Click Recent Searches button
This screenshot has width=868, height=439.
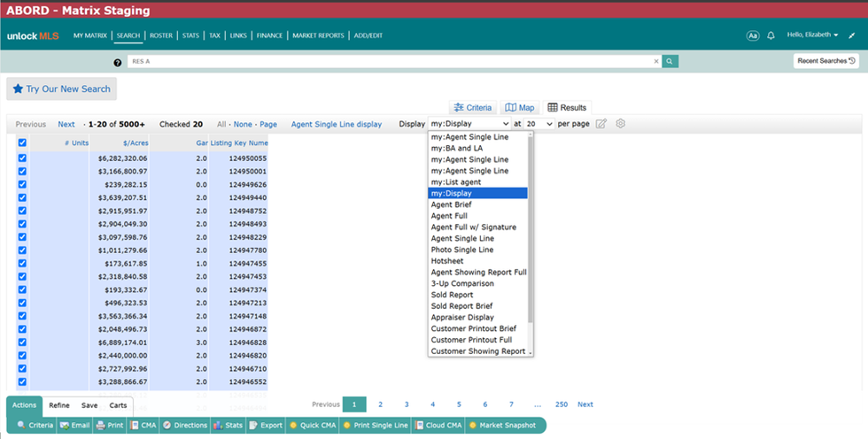[825, 61]
